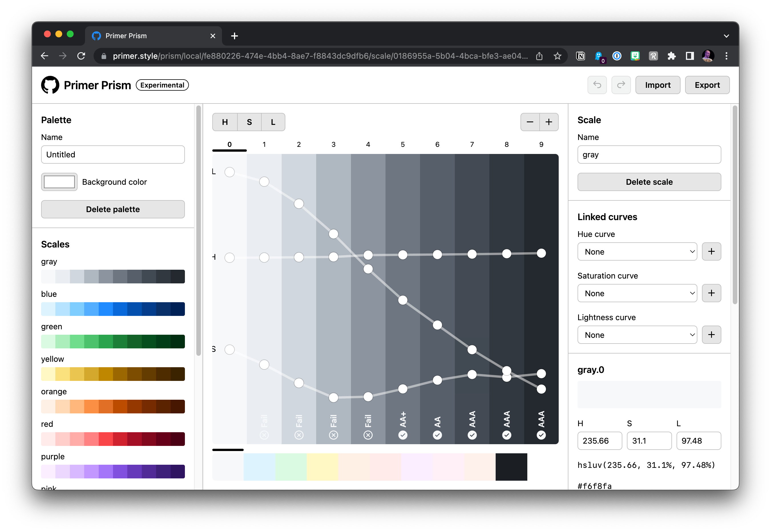Toggle the H curve visibility button
This screenshot has width=771, height=532.
pyautogui.click(x=225, y=122)
